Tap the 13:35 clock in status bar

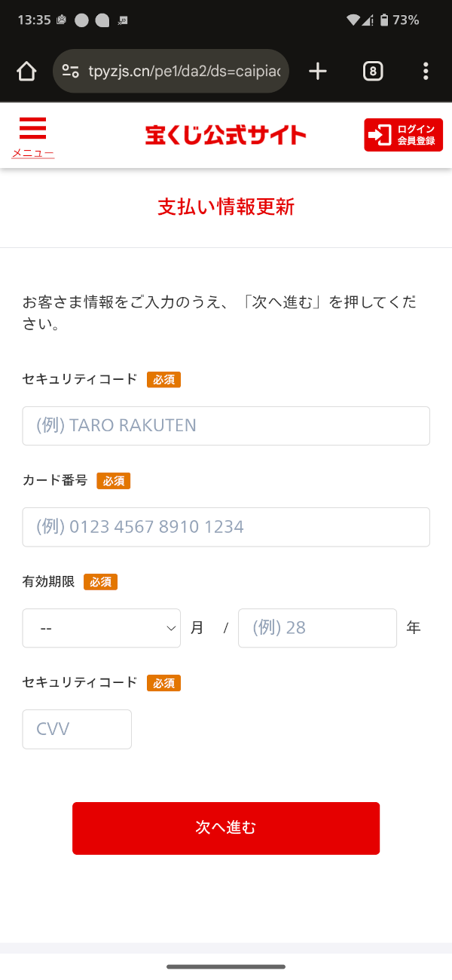33,20
